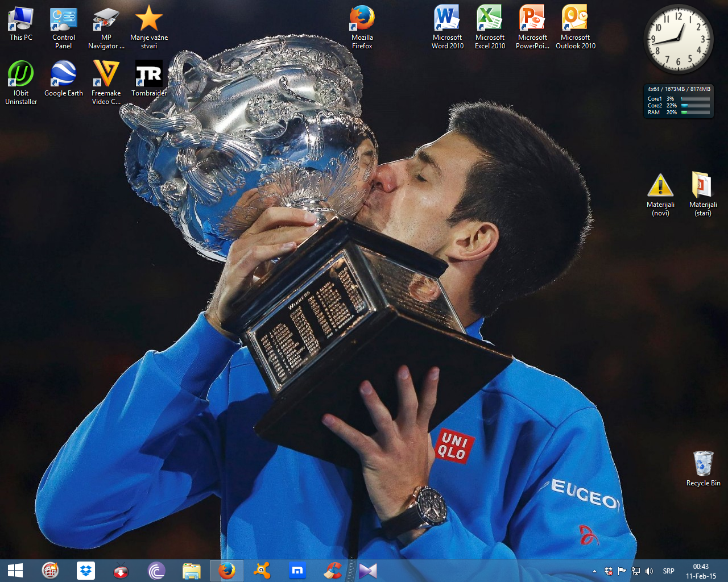Launch CCleaner from the taskbar
This screenshot has width=728, height=582.
point(333,571)
